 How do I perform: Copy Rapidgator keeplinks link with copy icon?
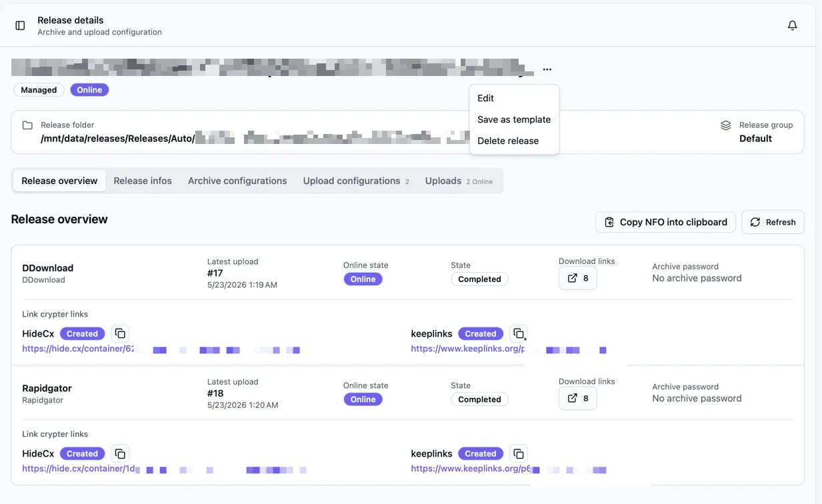519,453
